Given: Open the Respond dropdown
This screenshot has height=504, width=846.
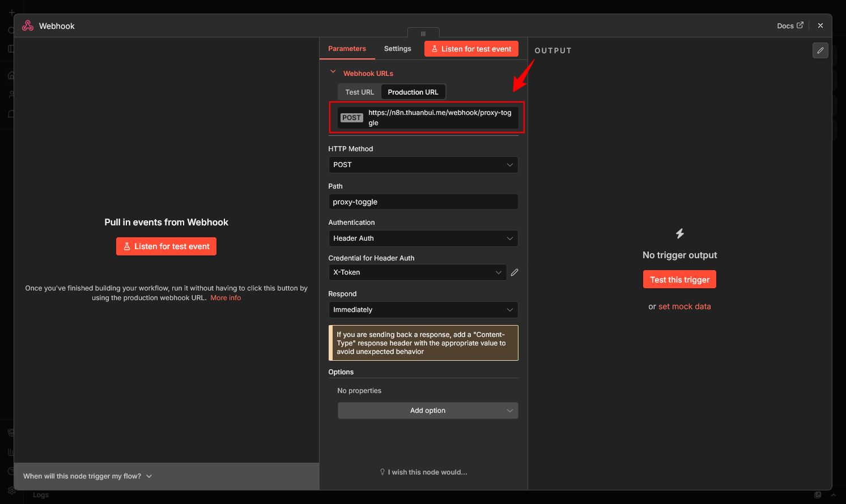Looking at the screenshot, I should (x=423, y=310).
